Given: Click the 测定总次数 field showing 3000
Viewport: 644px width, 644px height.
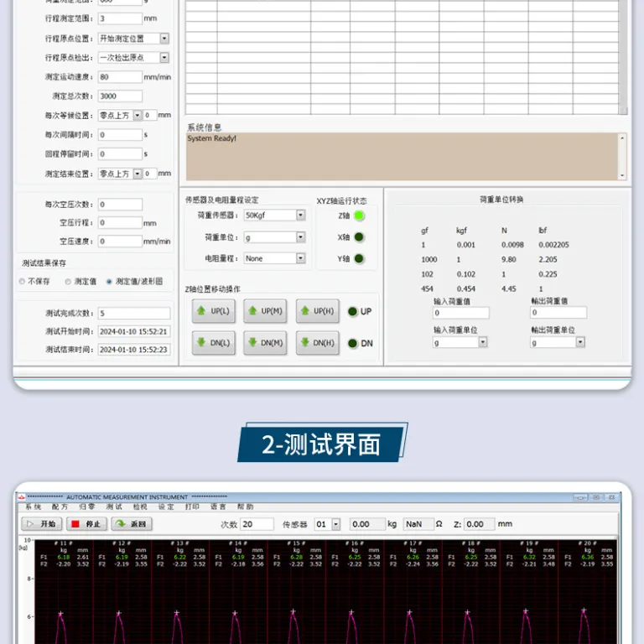Looking at the screenshot, I should pyautogui.click(x=120, y=96).
